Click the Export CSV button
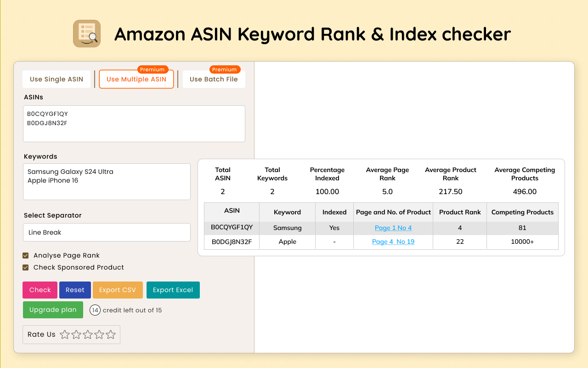The image size is (588, 368). [x=118, y=290]
